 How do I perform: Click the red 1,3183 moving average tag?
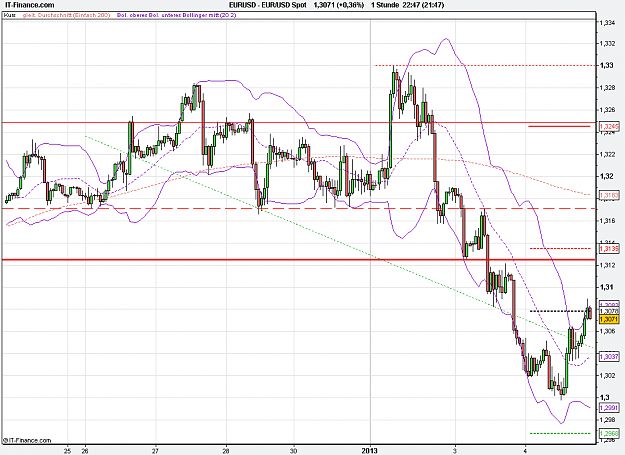[x=609, y=195]
